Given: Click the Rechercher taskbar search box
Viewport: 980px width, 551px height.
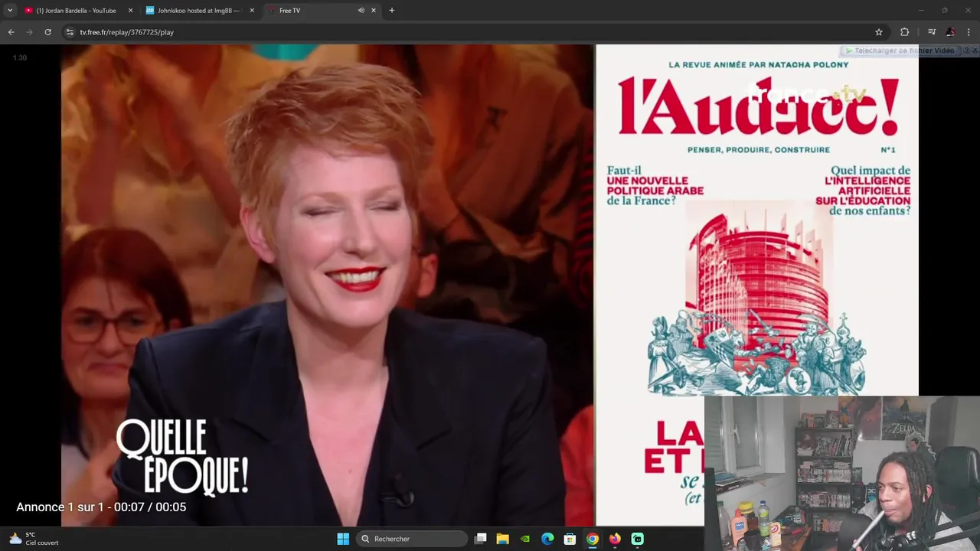Looking at the screenshot, I should pos(412,539).
